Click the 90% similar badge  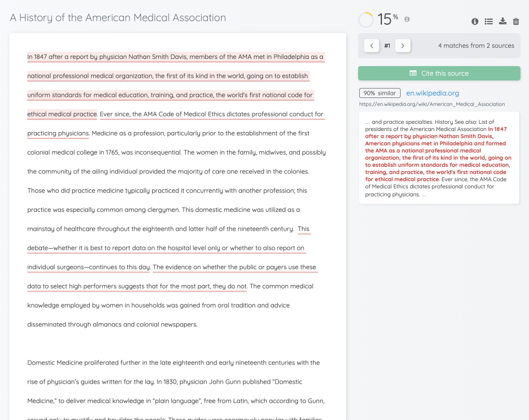click(379, 93)
